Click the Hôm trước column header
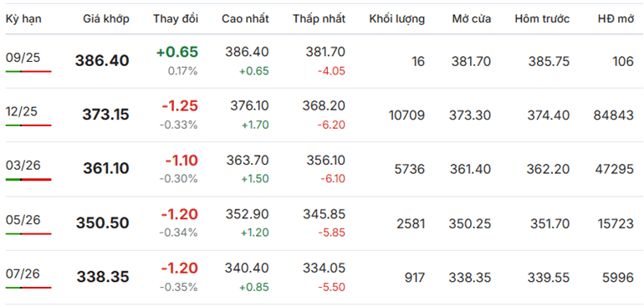 (x=542, y=19)
